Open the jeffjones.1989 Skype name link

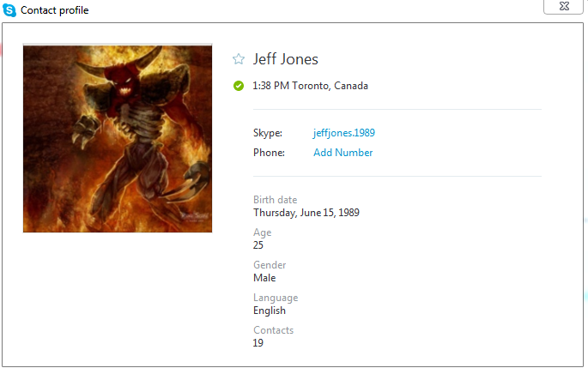(x=343, y=133)
